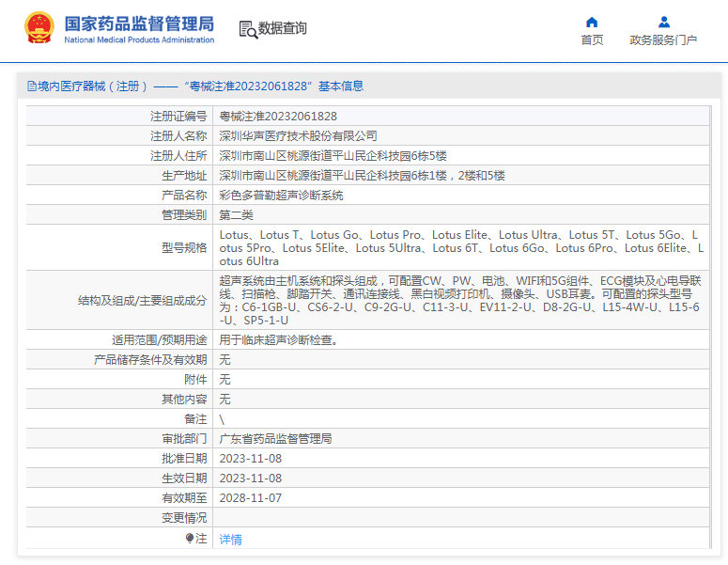Click the 超声系统由主机系统 composition text
This screenshot has height=565, width=728.
(x=460, y=300)
